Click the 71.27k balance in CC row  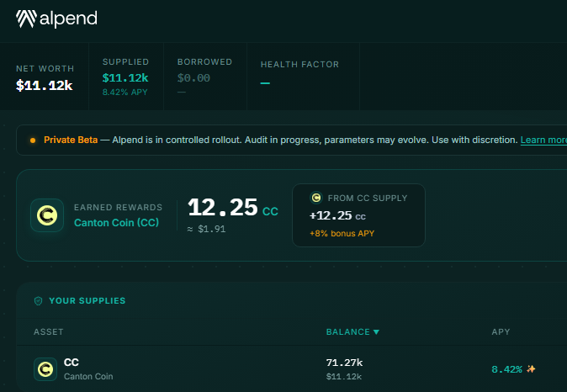[344, 363]
